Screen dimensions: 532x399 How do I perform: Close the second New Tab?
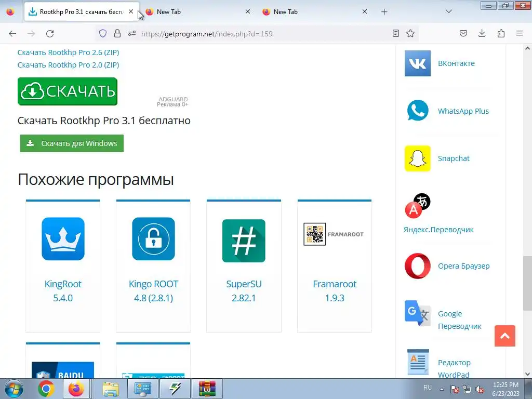point(365,11)
